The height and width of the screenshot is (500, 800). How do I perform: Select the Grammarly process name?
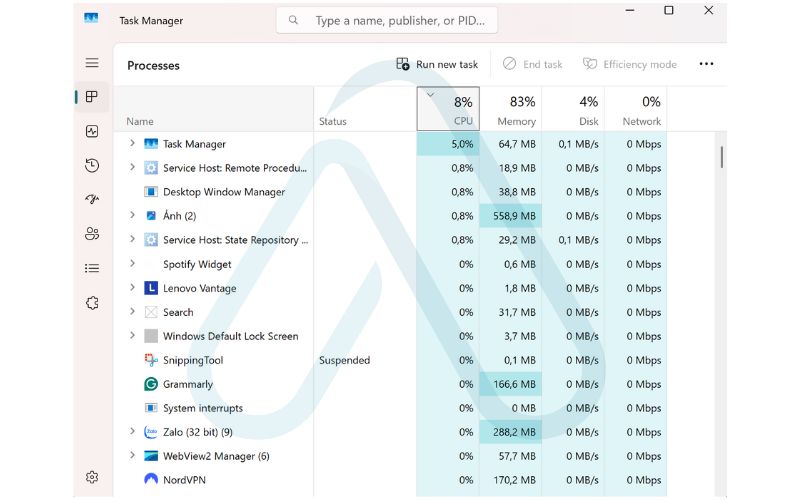click(188, 384)
